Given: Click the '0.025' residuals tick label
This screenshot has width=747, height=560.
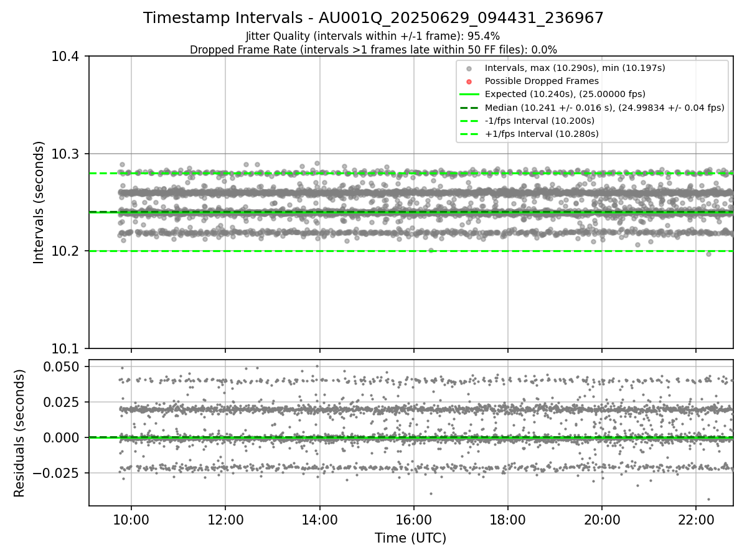Looking at the screenshot, I should coord(62,402).
